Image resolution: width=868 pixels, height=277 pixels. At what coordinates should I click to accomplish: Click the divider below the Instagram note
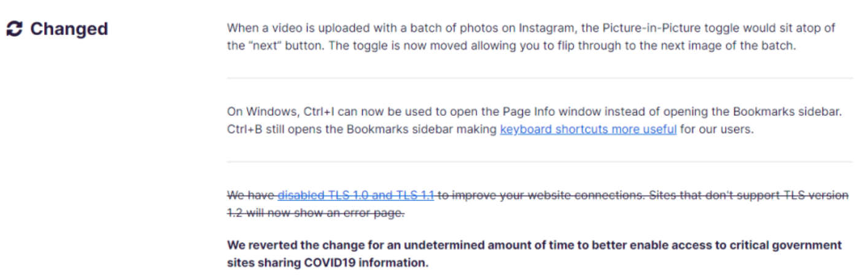click(x=540, y=78)
